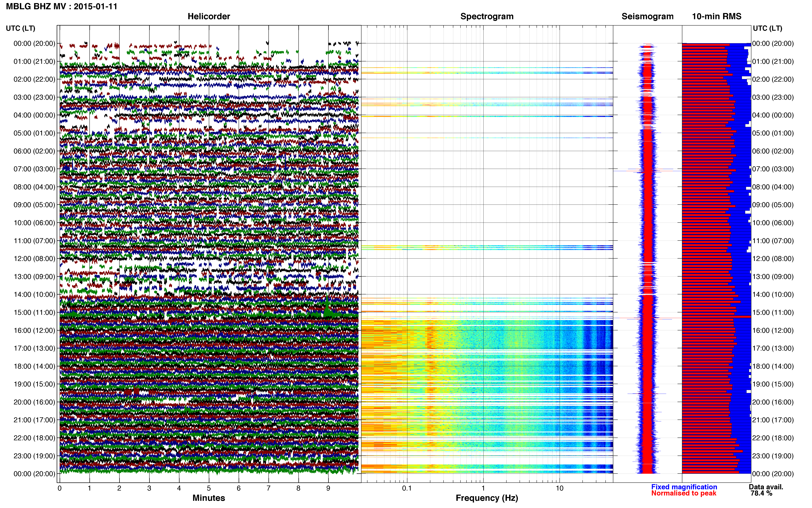Click the helicorder minute tick '3'

149,488
